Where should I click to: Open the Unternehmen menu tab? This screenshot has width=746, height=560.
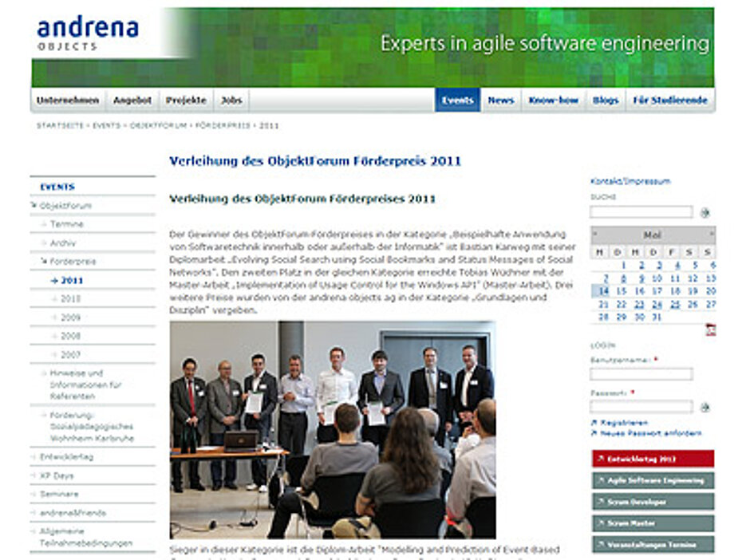[x=68, y=101]
